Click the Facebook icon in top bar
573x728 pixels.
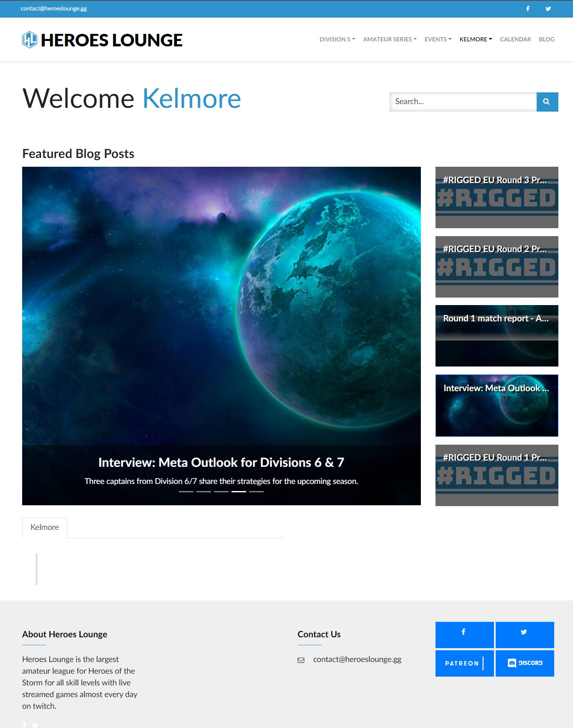coord(528,9)
